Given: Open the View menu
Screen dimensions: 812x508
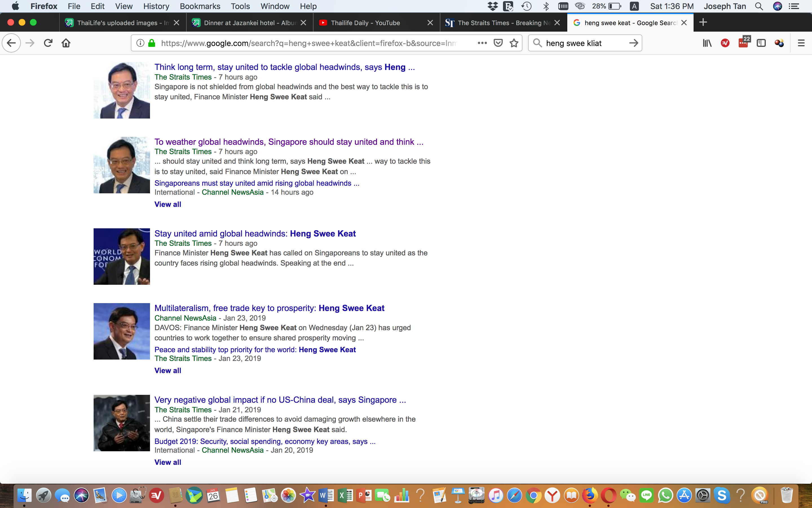Looking at the screenshot, I should [124, 6].
